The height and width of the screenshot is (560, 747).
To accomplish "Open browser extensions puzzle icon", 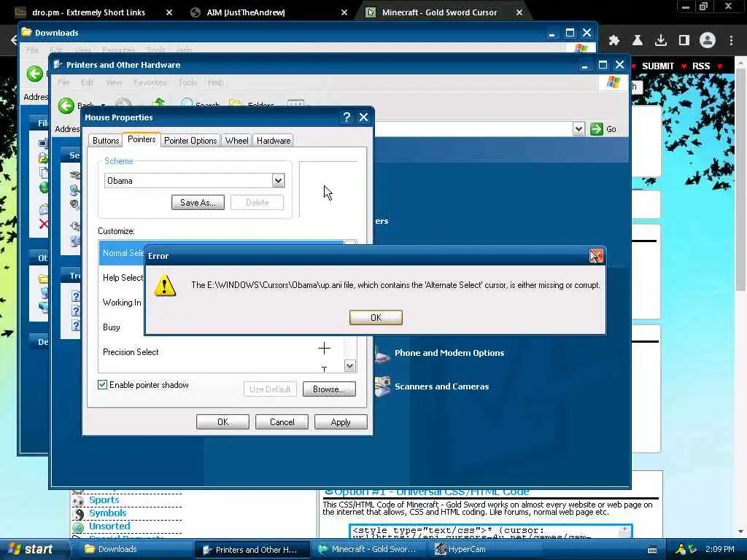I will tap(614, 41).
